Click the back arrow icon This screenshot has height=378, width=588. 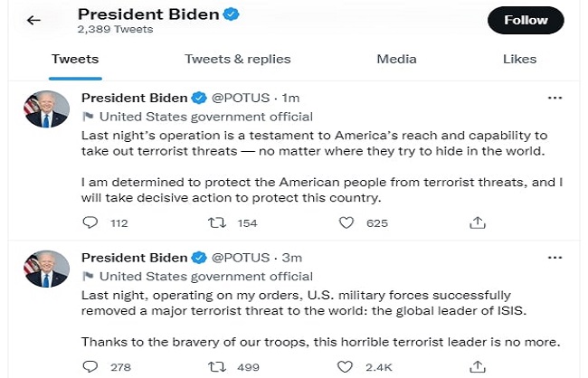tap(33, 20)
